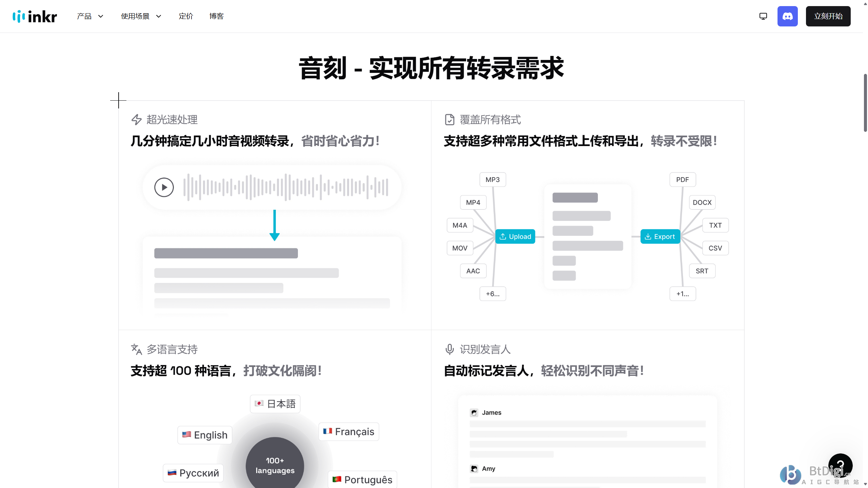Viewport: 868px width, 488px height.
Task: Open the 定价 pricing page
Action: pyautogui.click(x=186, y=16)
